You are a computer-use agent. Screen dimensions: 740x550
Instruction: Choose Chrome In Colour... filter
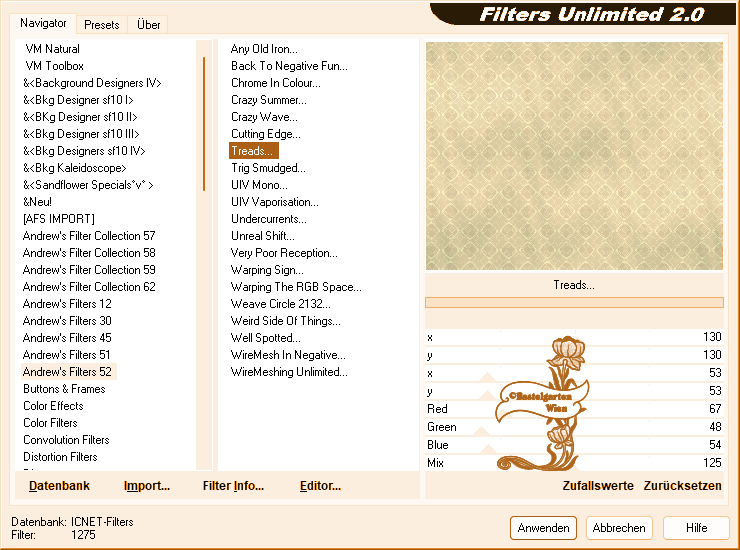click(276, 83)
